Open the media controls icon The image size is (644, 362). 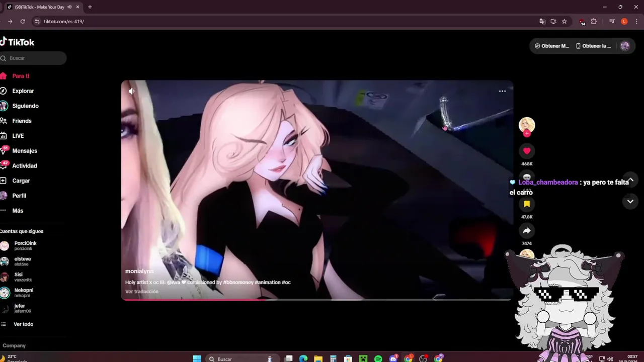[612, 22]
